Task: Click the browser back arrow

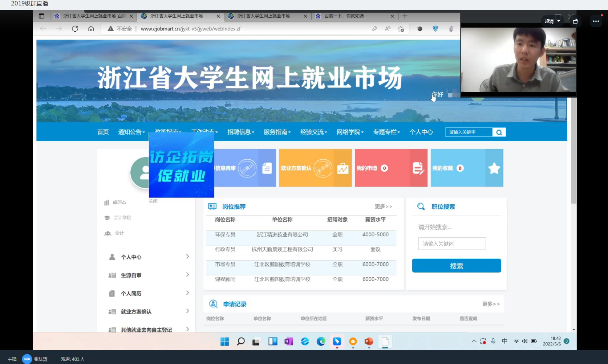Action: click(43, 29)
